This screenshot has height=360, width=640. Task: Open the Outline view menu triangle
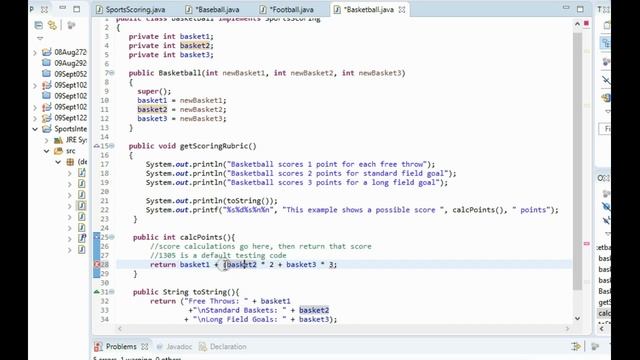click(608, 234)
